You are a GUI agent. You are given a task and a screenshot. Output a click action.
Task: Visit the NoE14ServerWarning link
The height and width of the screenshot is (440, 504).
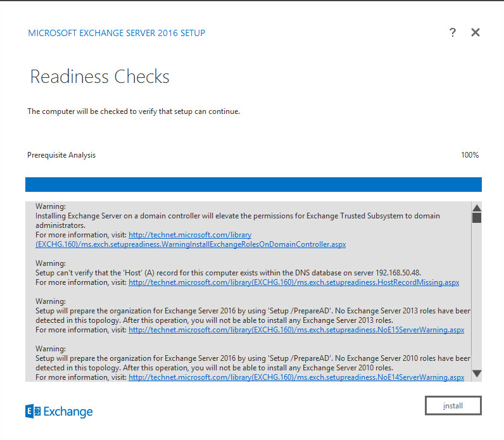point(296,377)
